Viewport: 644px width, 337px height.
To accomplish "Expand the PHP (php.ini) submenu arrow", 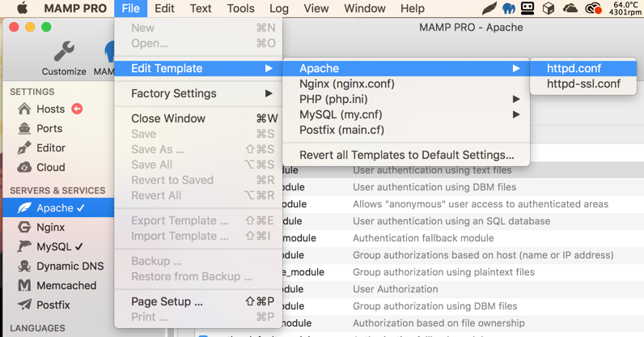I will click(x=516, y=99).
